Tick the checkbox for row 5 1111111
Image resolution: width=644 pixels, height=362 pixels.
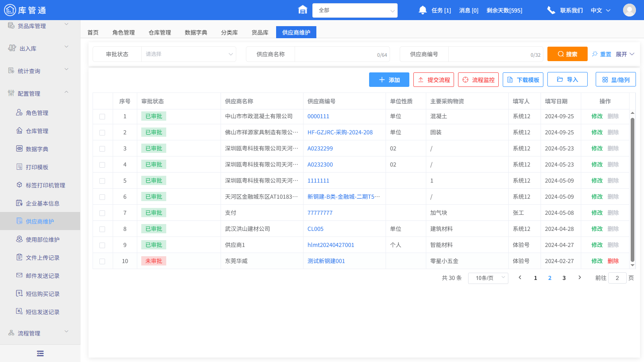coord(102,181)
